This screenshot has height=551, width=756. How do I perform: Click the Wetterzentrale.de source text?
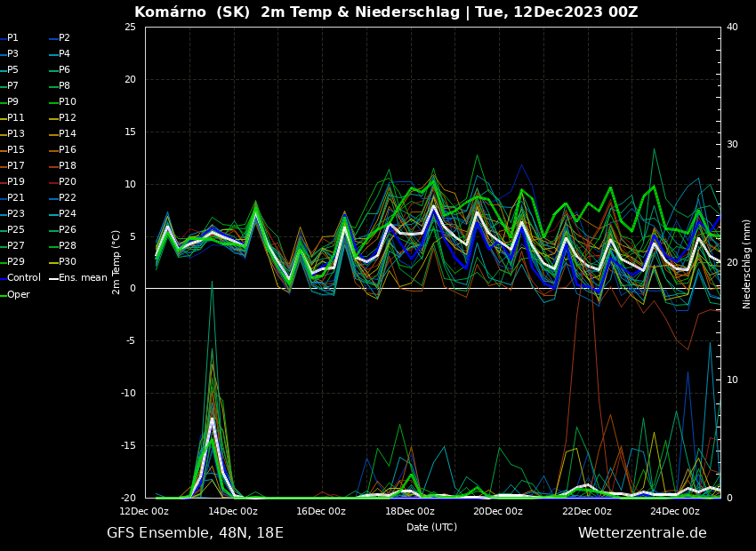pos(641,533)
